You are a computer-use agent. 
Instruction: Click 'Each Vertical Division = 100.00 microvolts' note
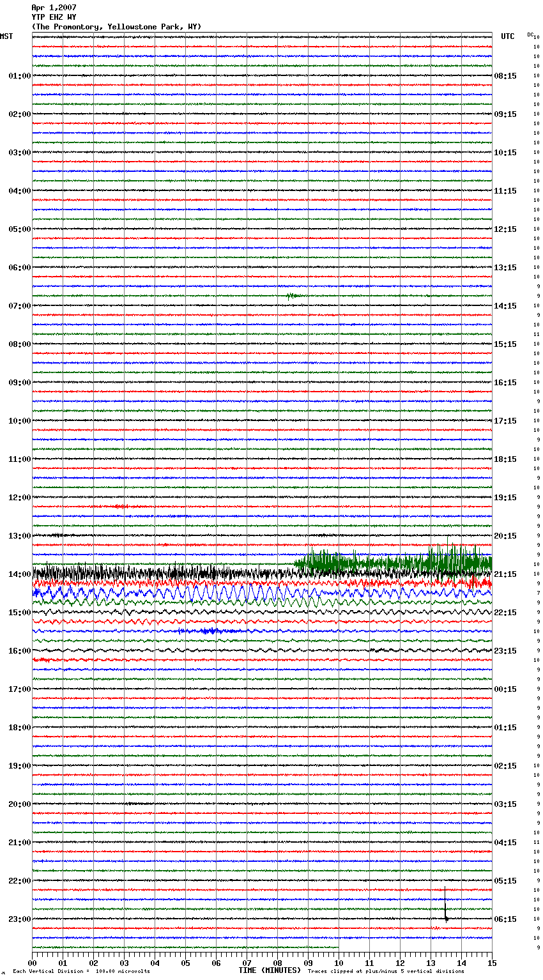point(82,972)
